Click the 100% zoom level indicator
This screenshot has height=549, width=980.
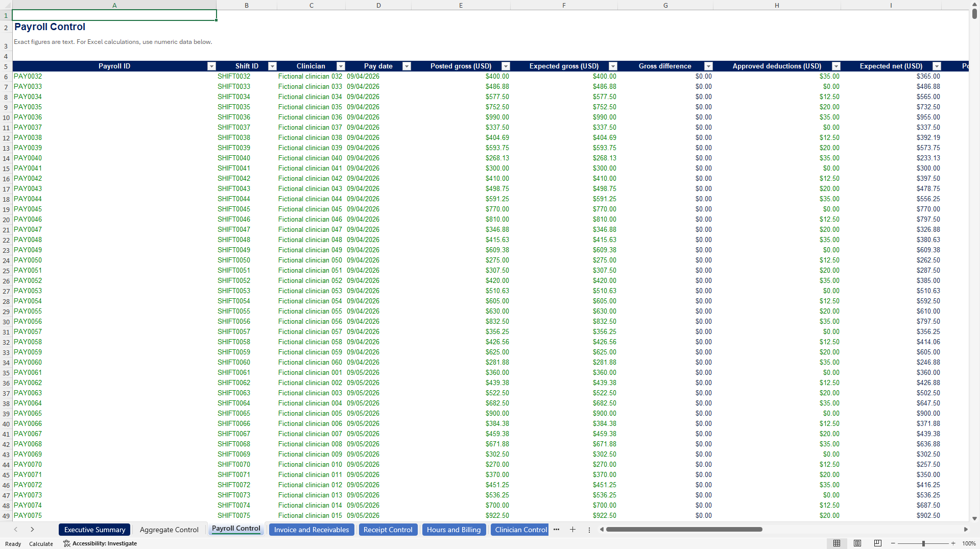pyautogui.click(x=969, y=543)
